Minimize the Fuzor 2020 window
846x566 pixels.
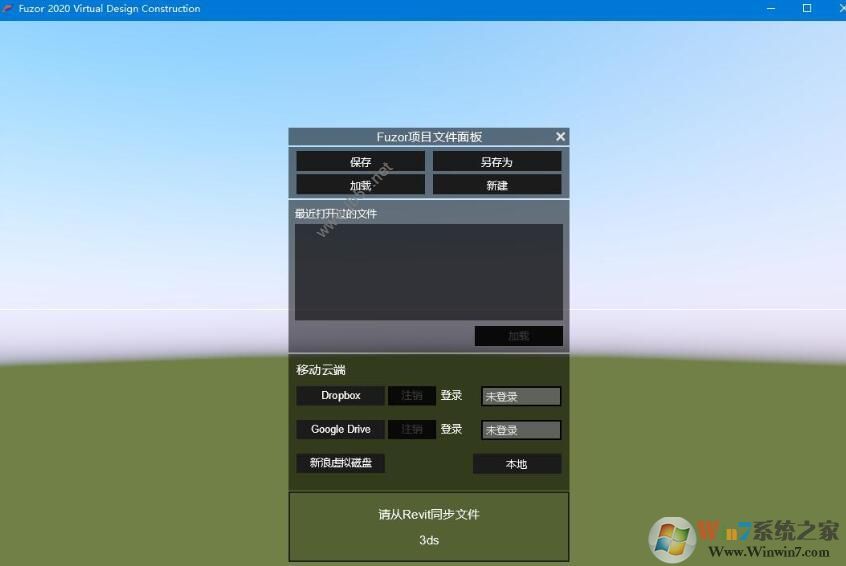point(771,9)
